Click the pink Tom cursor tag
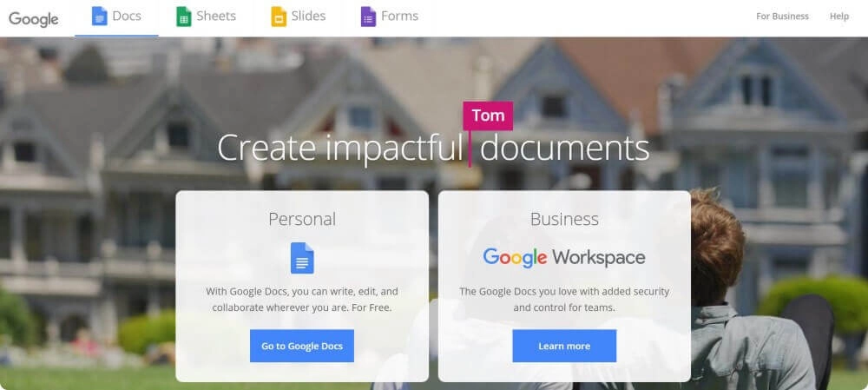 point(488,116)
